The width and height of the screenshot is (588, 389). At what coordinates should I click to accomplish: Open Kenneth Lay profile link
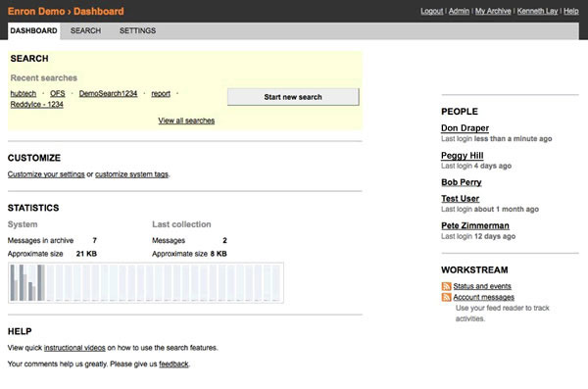537,11
